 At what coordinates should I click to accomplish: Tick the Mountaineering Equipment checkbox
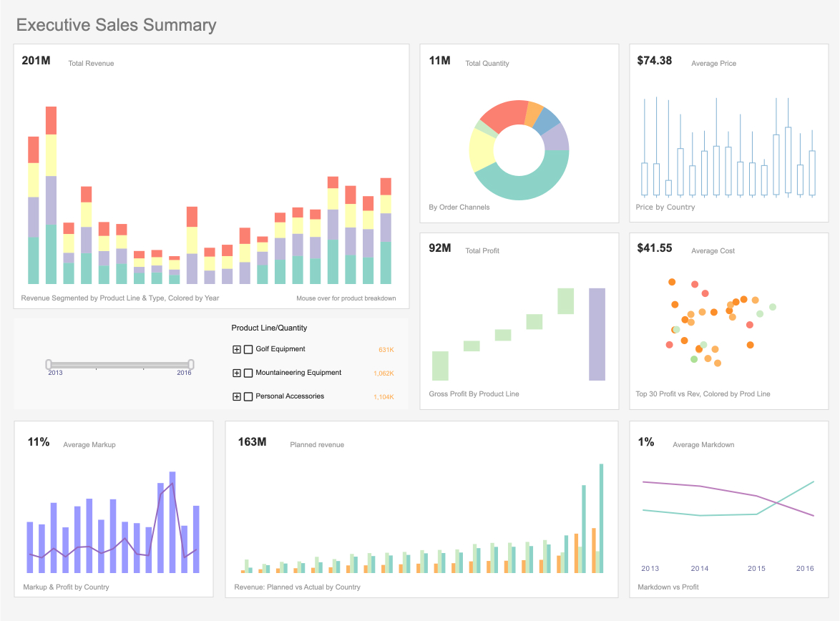[x=248, y=373]
